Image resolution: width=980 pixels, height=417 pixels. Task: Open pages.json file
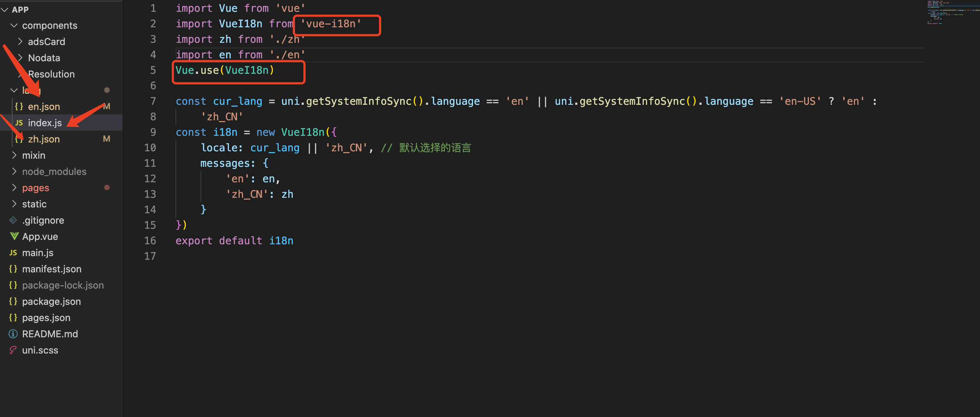[46, 318]
